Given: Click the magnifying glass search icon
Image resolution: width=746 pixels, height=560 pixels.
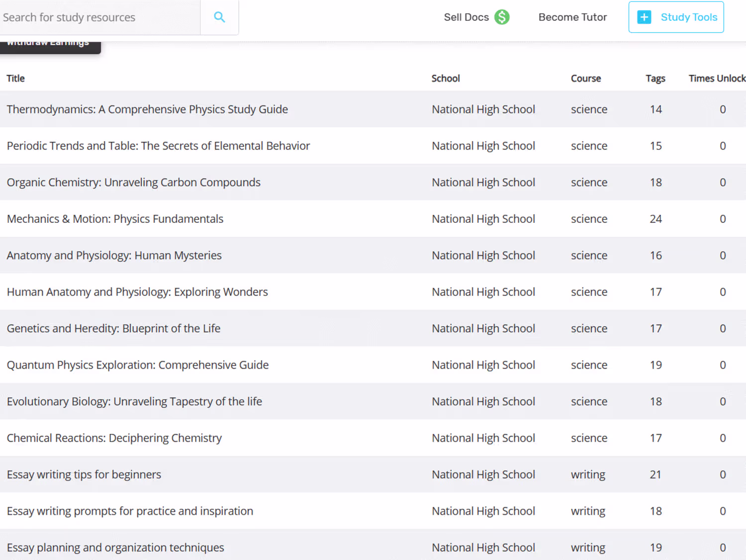Looking at the screenshot, I should pos(219,17).
